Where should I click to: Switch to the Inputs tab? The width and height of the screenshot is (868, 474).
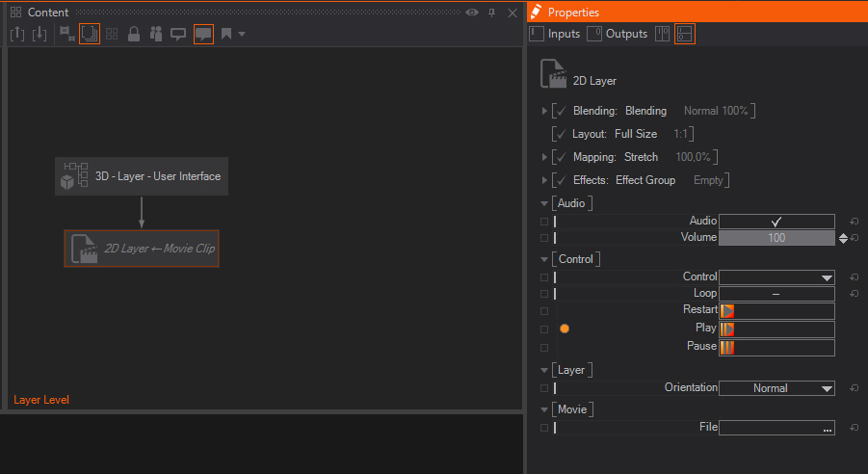pos(555,34)
